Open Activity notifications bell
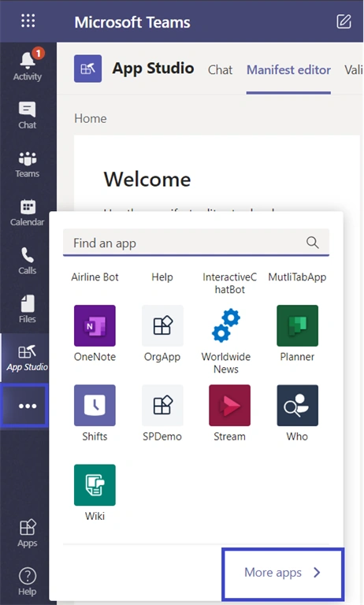Image resolution: width=364 pixels, height=605 pixels. (x=28, y=65)
